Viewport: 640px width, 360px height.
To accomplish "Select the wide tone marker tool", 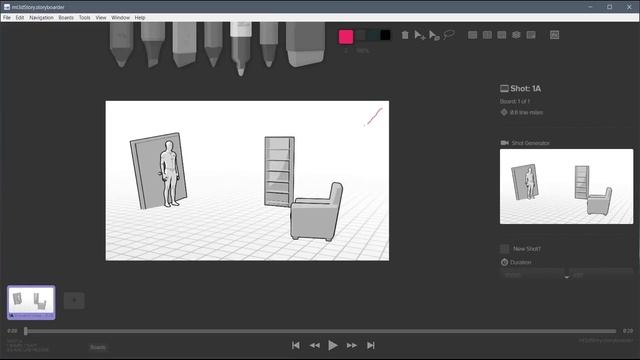I will pos(184,44).
